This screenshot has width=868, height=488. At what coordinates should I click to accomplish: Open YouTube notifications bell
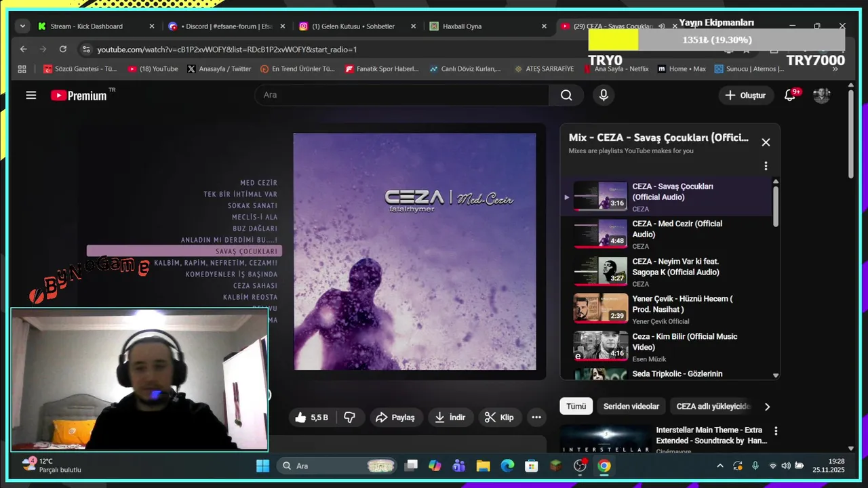click(790, 95)
